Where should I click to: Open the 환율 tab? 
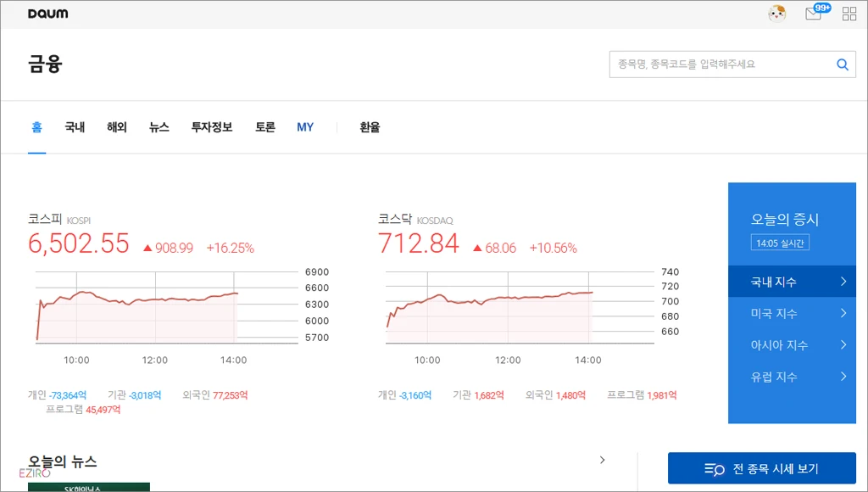[x=370, y=127]
